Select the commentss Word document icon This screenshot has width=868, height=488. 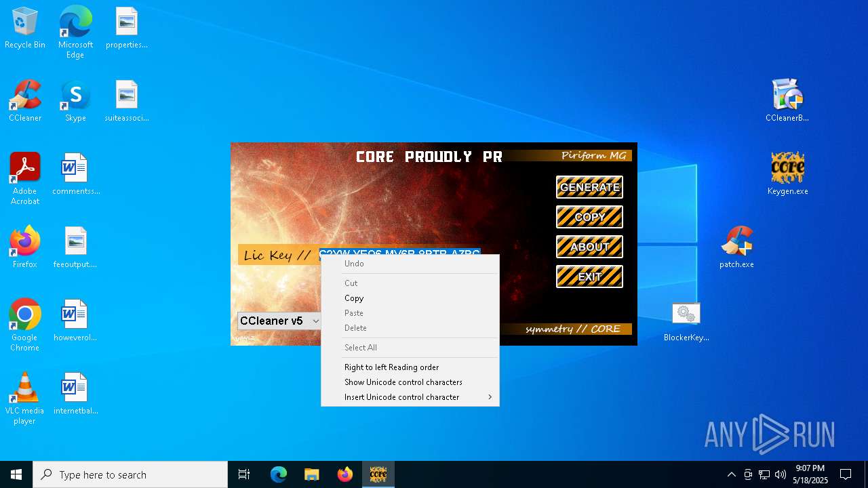(75, 175)
